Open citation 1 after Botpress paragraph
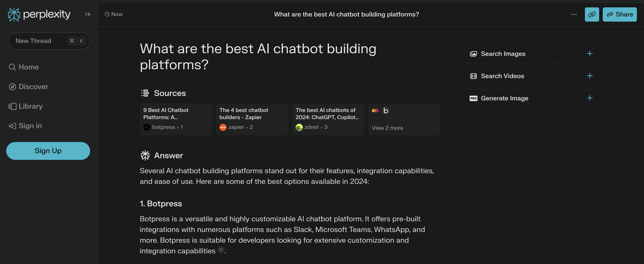644x264 pixels. coord(221,250)
